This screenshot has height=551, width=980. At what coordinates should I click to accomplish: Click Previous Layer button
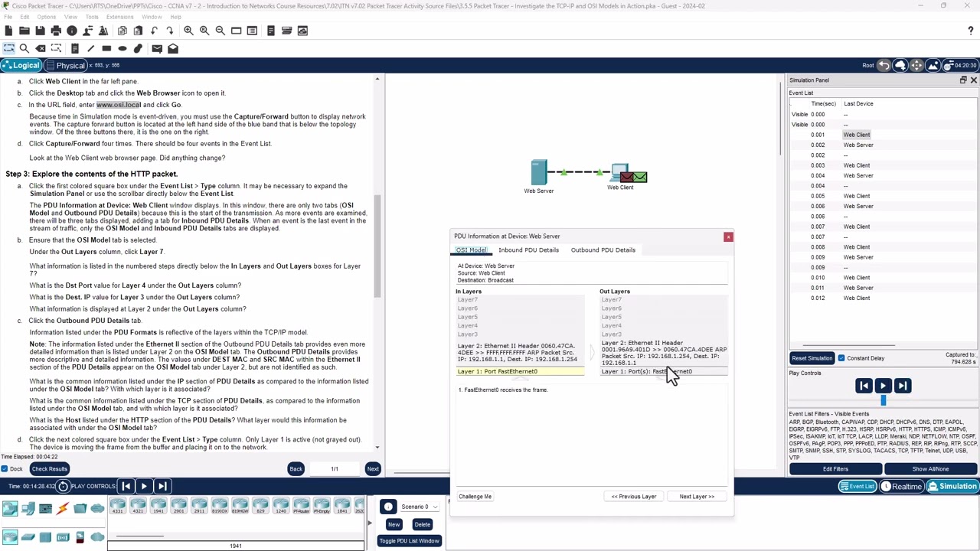pyautogui.click(x=634, y=497)
